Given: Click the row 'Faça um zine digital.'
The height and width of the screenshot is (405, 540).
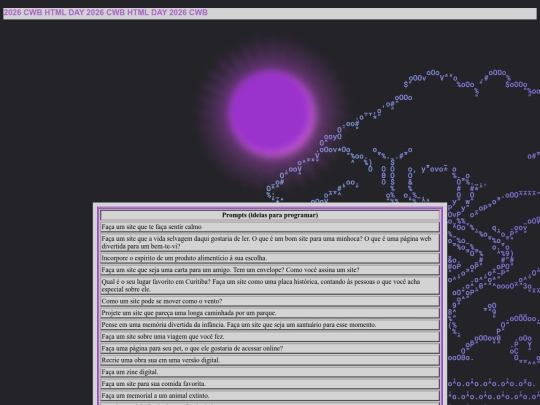Looking at the screenshot, I should [270, 372].
